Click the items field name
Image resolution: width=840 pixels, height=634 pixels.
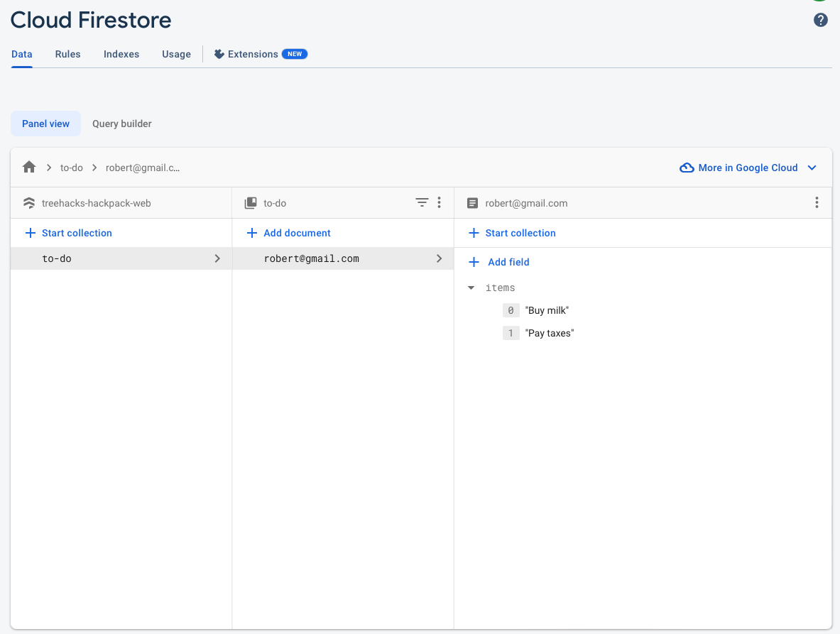[500, 288]
